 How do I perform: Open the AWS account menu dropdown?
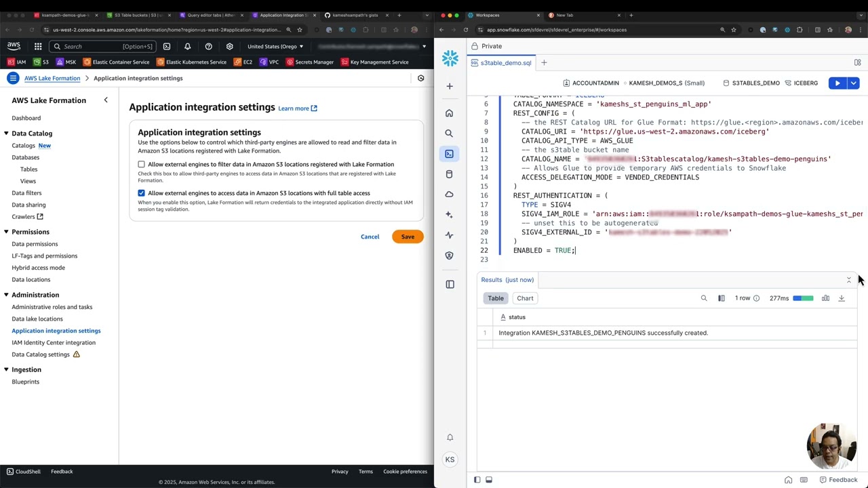click(372, 46)
